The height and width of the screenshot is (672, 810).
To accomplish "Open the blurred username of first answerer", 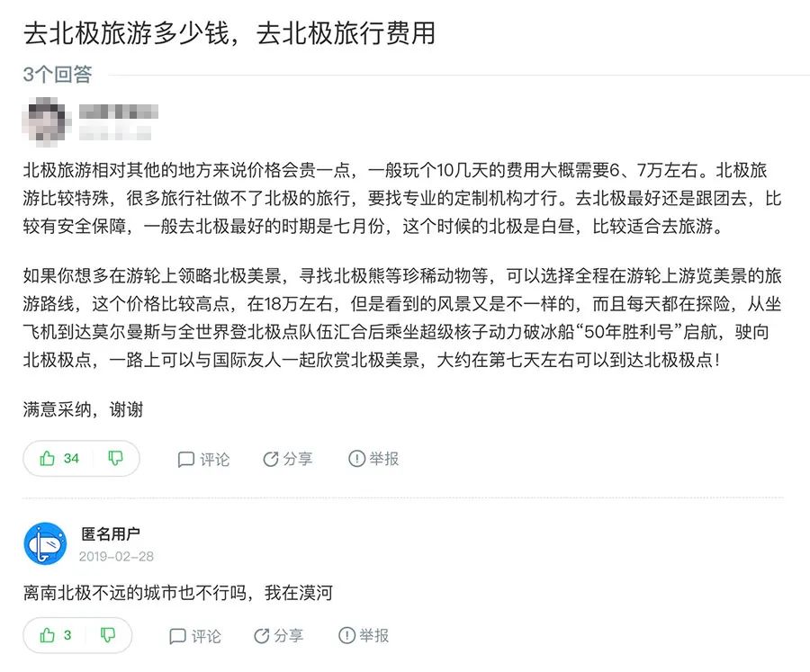I will [118, 112].
